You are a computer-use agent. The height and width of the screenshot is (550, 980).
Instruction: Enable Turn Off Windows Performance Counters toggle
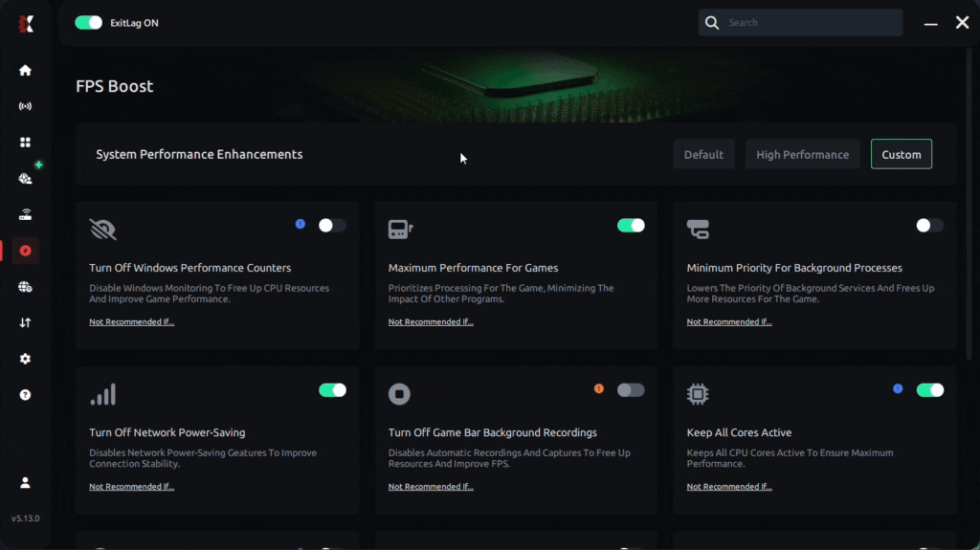click(x=332, y=225)
